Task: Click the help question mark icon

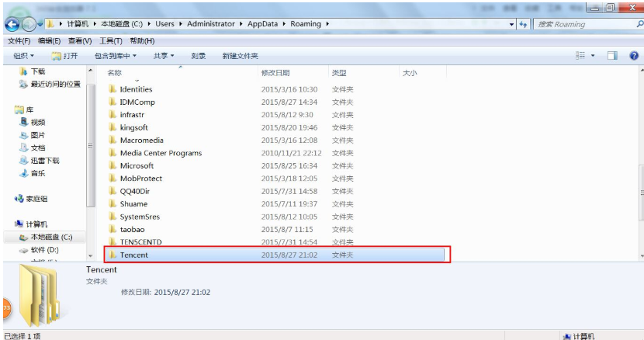Action: coord(634,56)
